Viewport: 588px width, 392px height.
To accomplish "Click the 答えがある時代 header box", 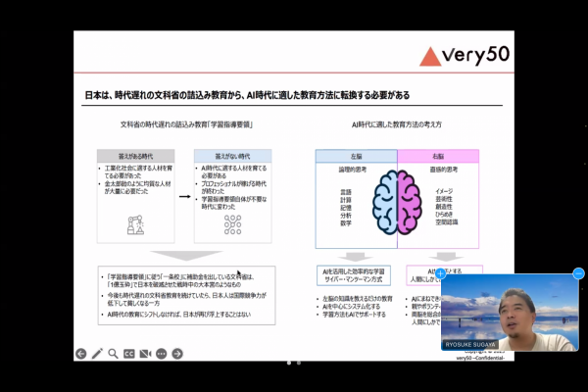I will (x=137, y=156).
